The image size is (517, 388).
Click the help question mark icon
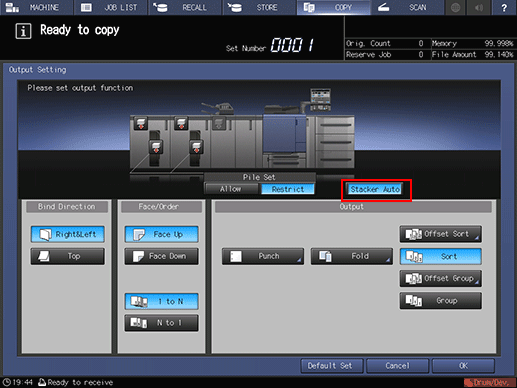click(x=504, y=7)
